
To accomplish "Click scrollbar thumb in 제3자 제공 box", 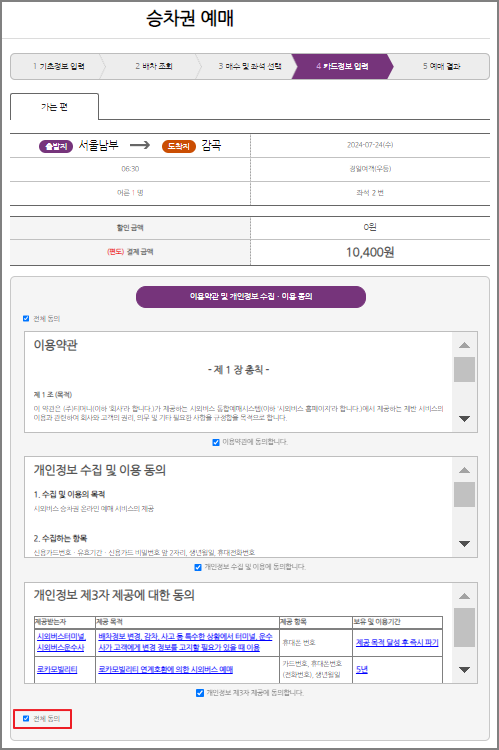I will pos(464,627).
